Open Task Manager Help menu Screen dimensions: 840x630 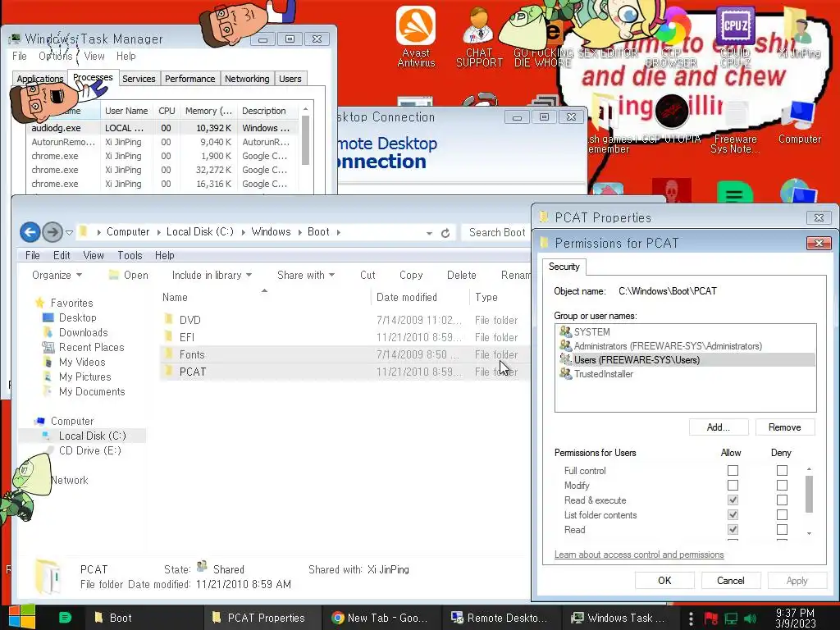[x=126, y=57]
